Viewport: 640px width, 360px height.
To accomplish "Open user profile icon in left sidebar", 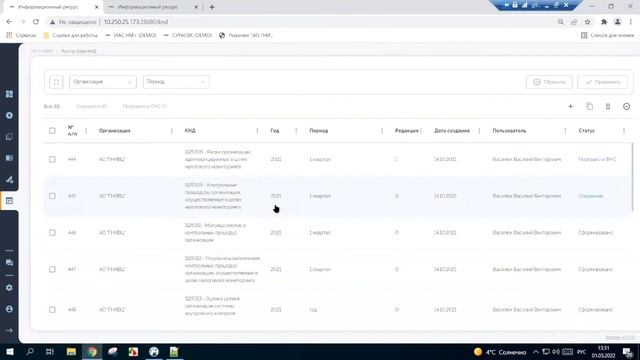I will click(x=9, y=309).
